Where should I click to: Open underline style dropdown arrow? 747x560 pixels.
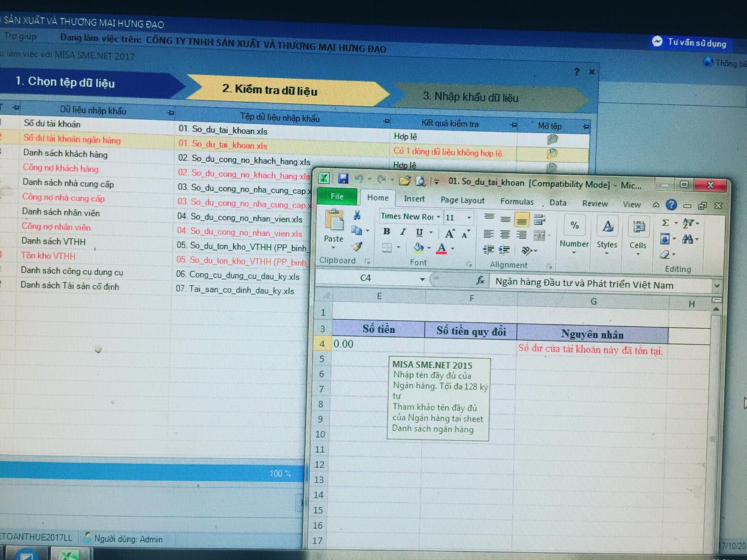(x=430, y=233)
